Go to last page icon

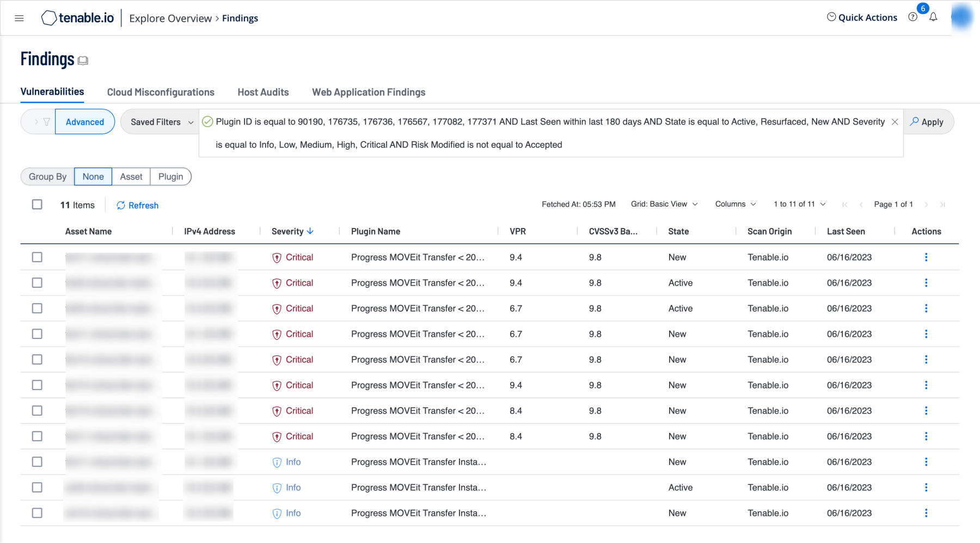942,205
